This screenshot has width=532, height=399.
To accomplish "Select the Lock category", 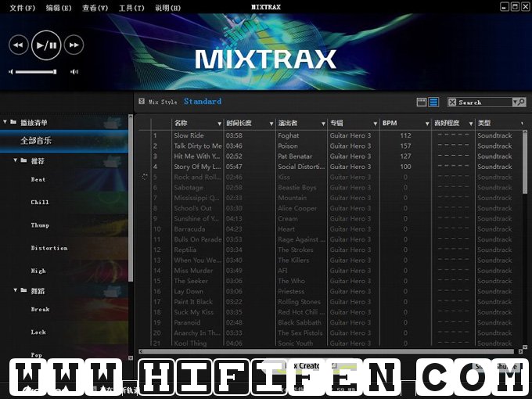I will pyautogui.click(x=38, y=332).
